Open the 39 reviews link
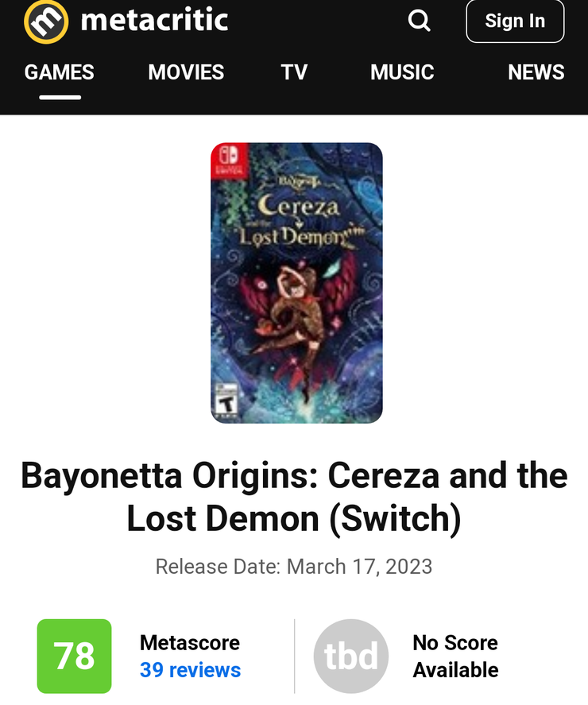Viewport: 588px width, 705px height. tap(190, 670)
